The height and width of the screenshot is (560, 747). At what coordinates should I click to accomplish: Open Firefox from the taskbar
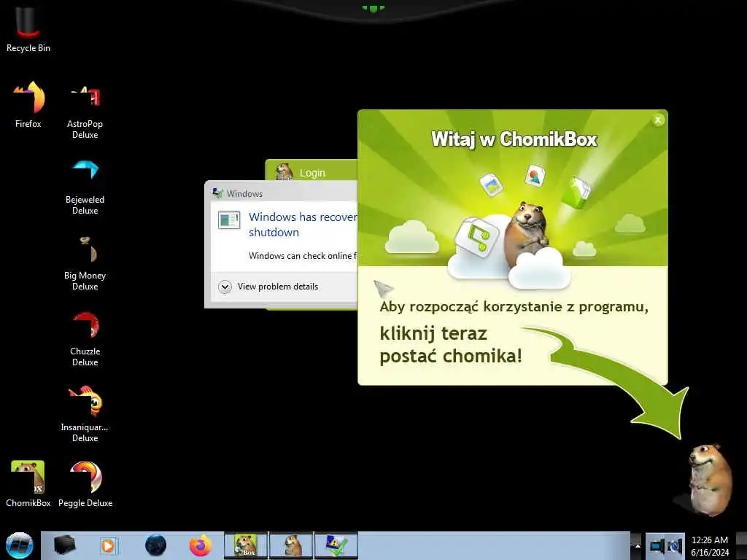tap(200, 545)
